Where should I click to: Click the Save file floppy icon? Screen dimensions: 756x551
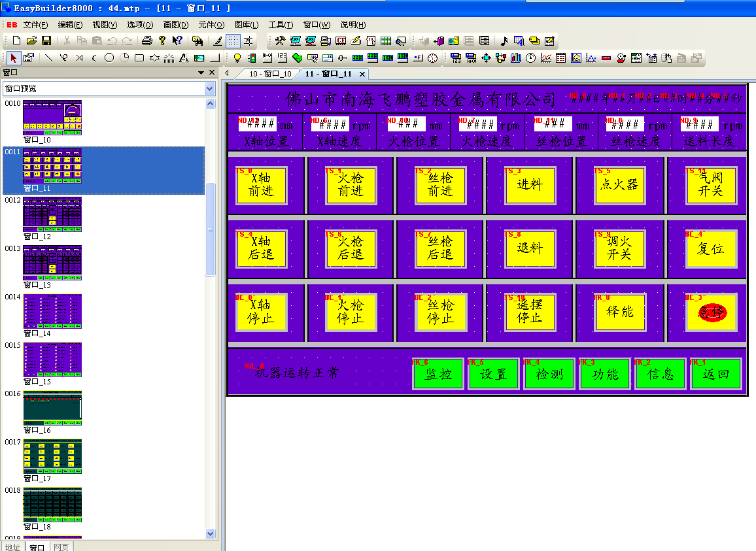46,41
